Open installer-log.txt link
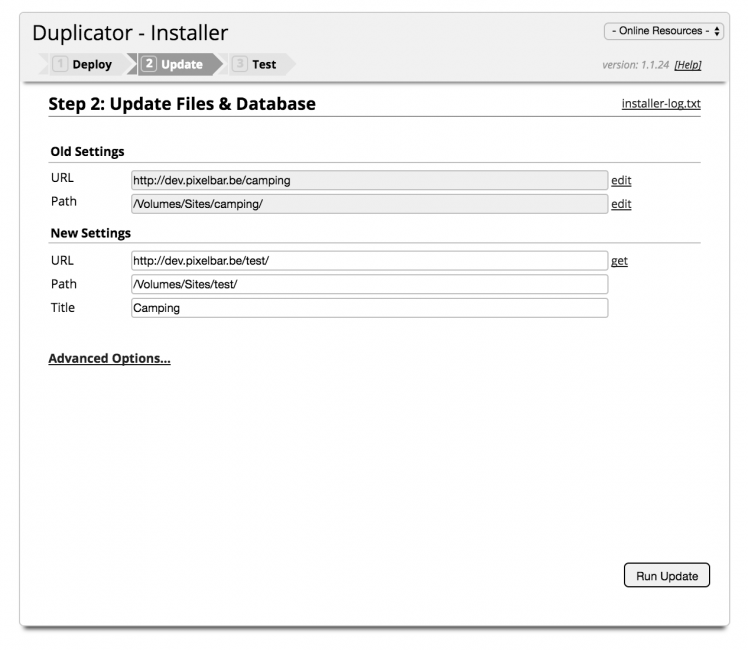 (661, 103)
